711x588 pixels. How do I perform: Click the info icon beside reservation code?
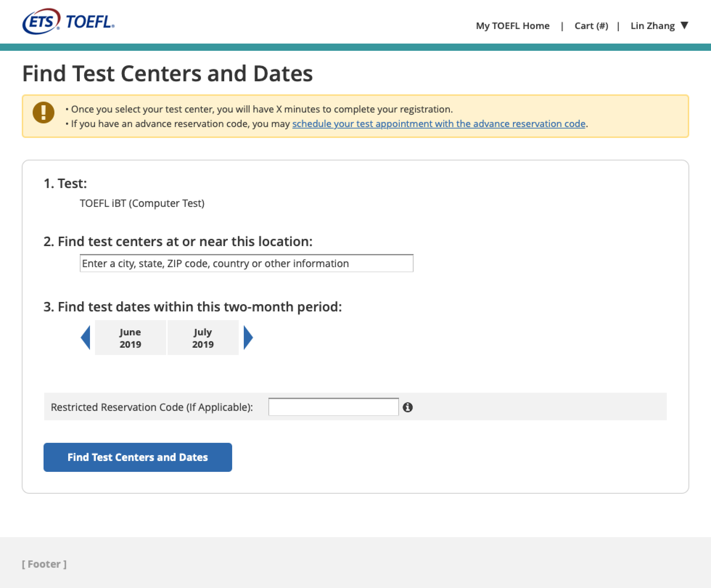(408, 407)
